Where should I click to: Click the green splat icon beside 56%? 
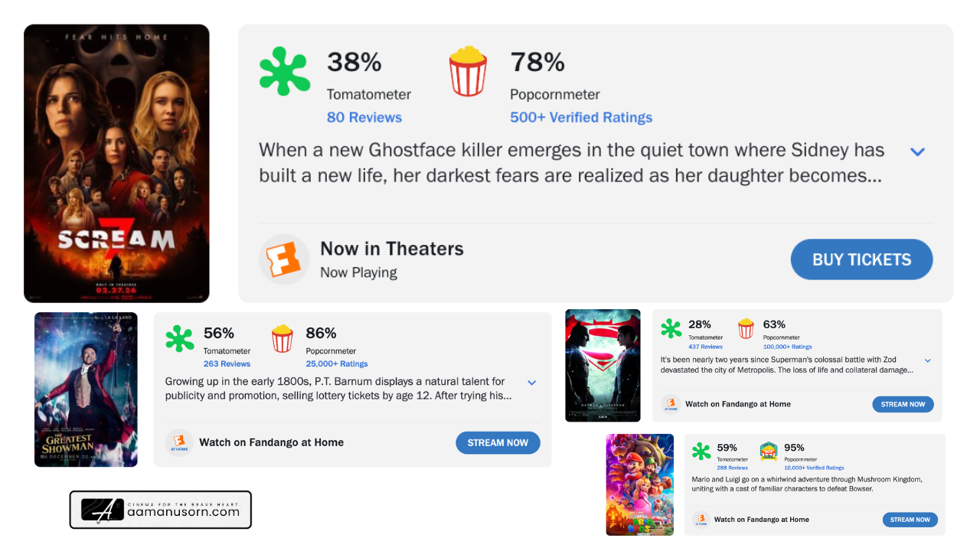[180, 339]
